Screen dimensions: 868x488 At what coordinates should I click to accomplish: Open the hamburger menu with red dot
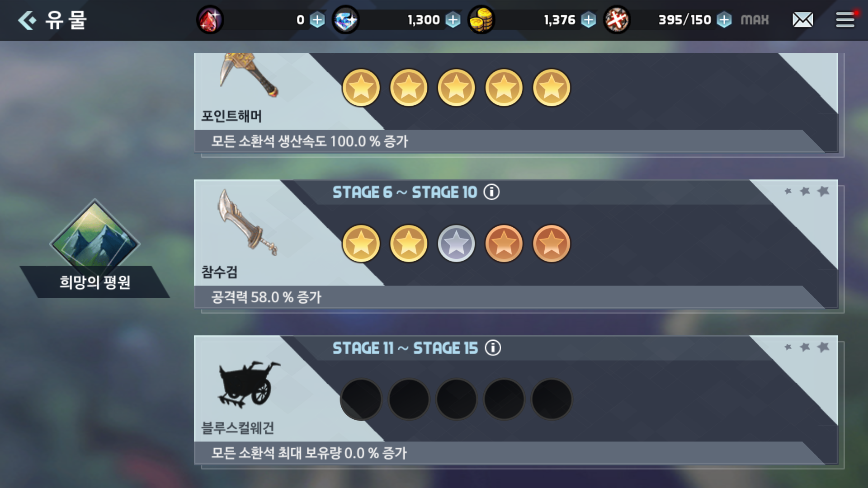pos(845,19)
